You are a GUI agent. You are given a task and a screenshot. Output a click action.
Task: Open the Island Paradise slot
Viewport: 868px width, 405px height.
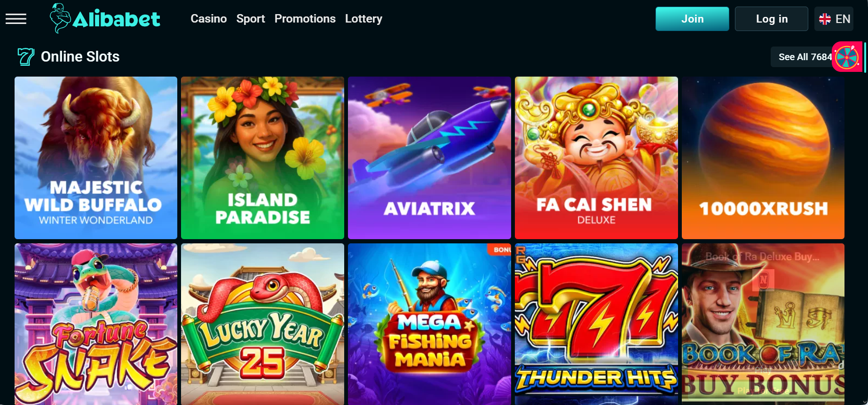click(x=262, y=158)
